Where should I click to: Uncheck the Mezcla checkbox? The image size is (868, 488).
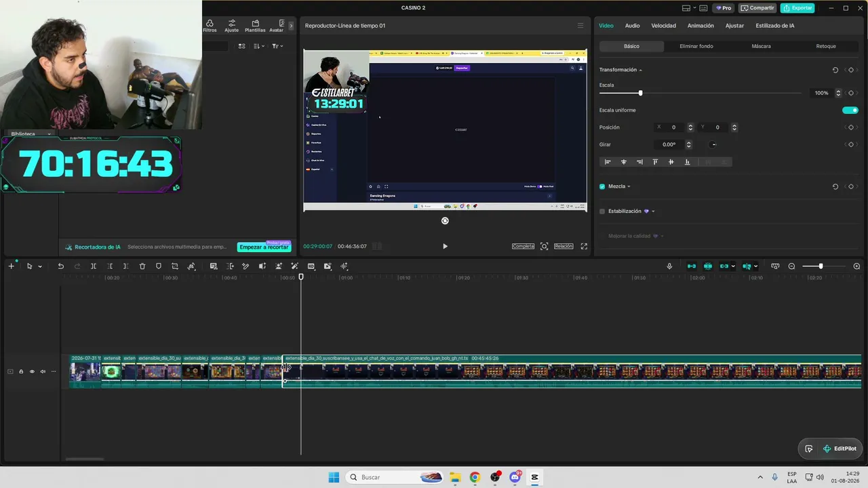coord(602,186)
